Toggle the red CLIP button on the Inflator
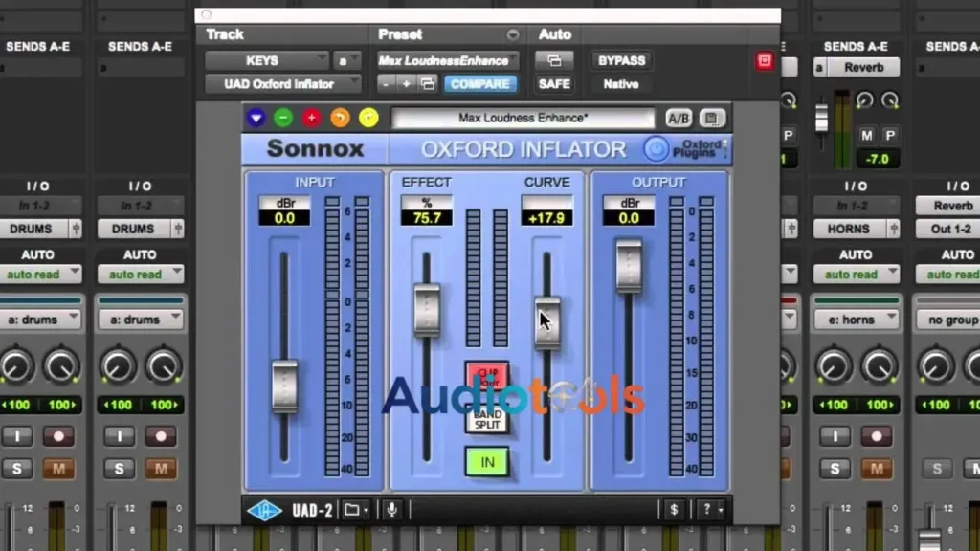This screenshot has width=980, height=551. tap(487, 375)
